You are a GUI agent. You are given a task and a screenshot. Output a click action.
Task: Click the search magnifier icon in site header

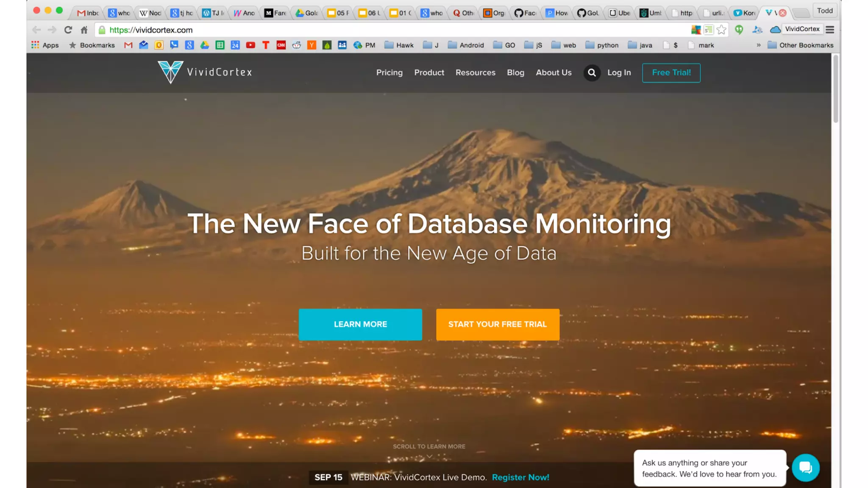[x=592, y=73]
